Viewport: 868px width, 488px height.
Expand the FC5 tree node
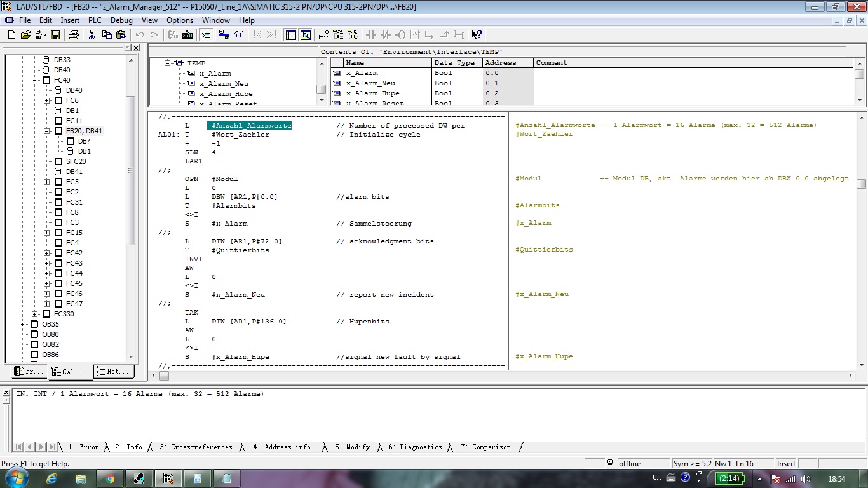[x=47, y=182]
